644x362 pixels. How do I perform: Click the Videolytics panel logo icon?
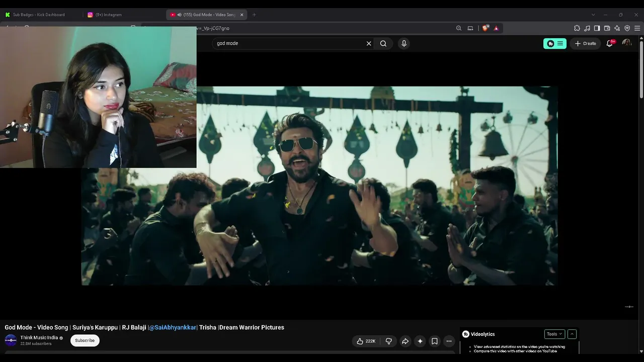coord(466,334)
